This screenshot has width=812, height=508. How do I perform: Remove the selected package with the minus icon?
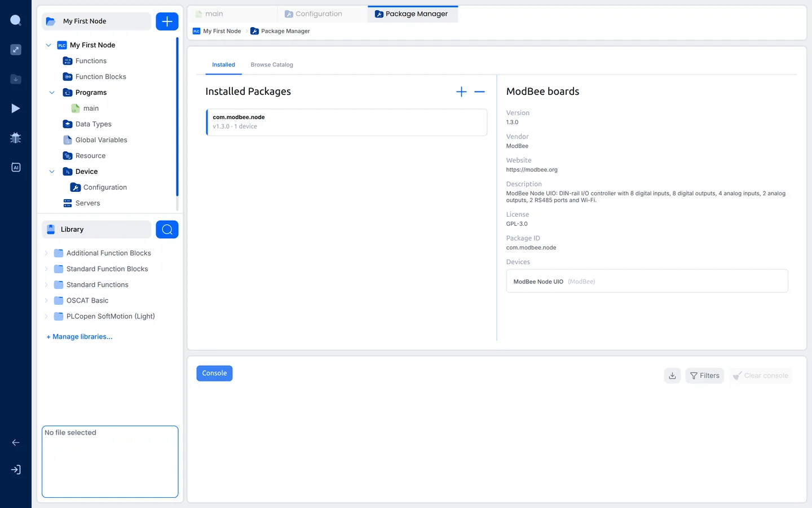[479, 92]
